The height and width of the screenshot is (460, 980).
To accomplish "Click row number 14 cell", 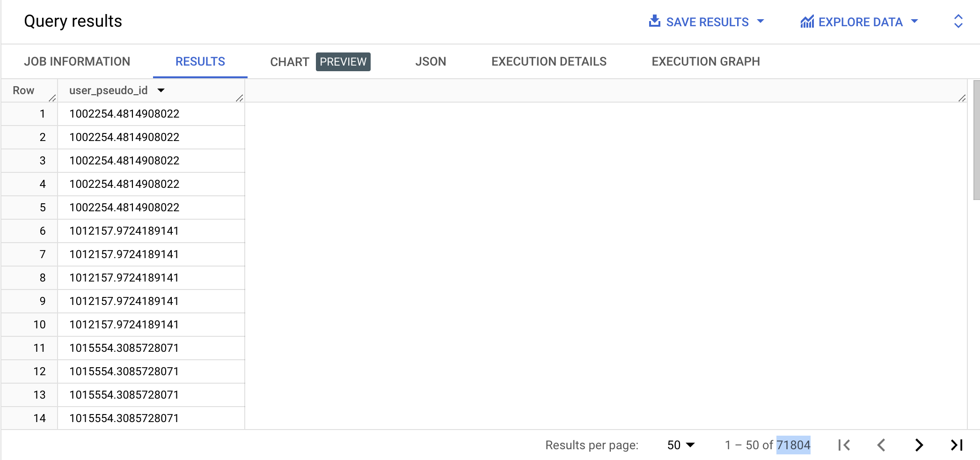I will click(29, 418).
